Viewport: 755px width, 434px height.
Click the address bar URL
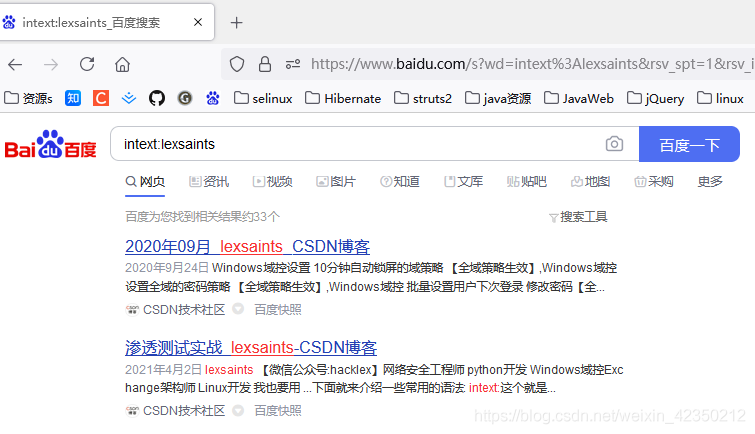click(x=532, y=64)
